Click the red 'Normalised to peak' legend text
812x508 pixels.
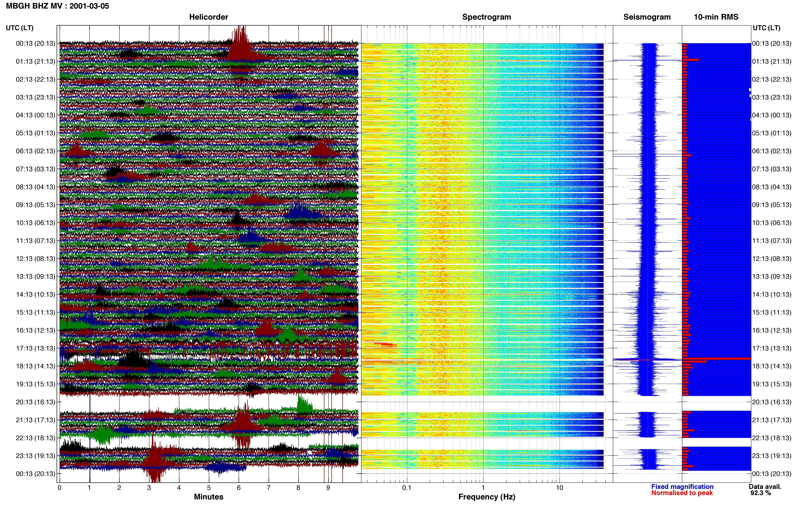click(x=682, y=493)
